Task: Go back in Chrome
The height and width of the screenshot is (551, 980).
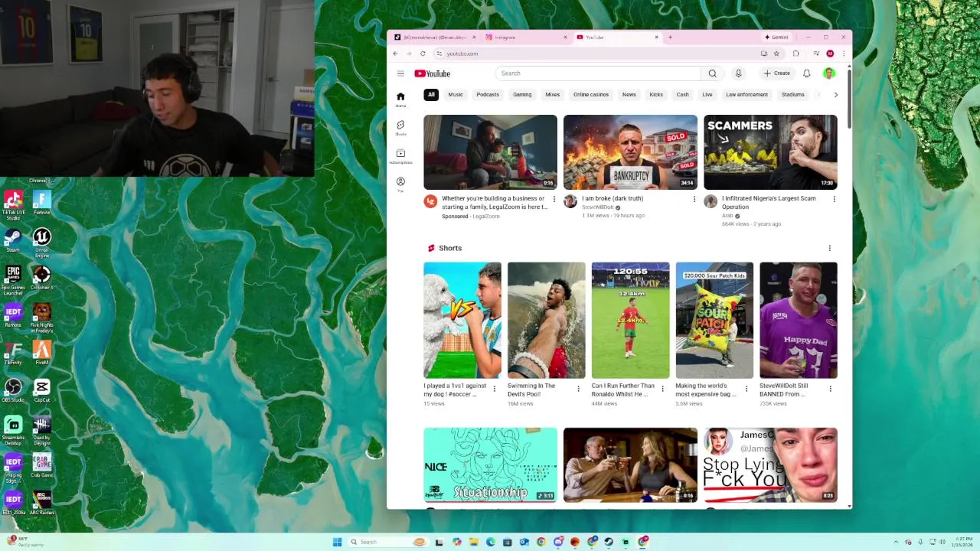Action: point(395,54)
